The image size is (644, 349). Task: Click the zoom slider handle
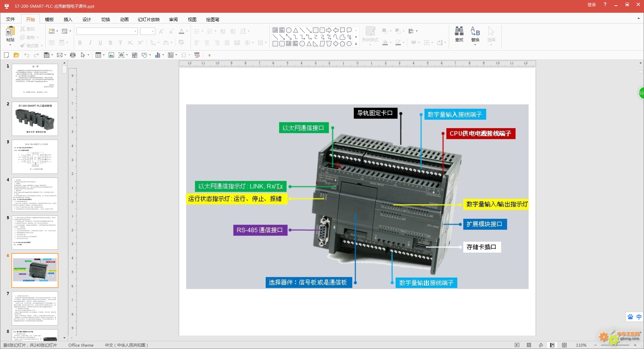coord(616,345)
